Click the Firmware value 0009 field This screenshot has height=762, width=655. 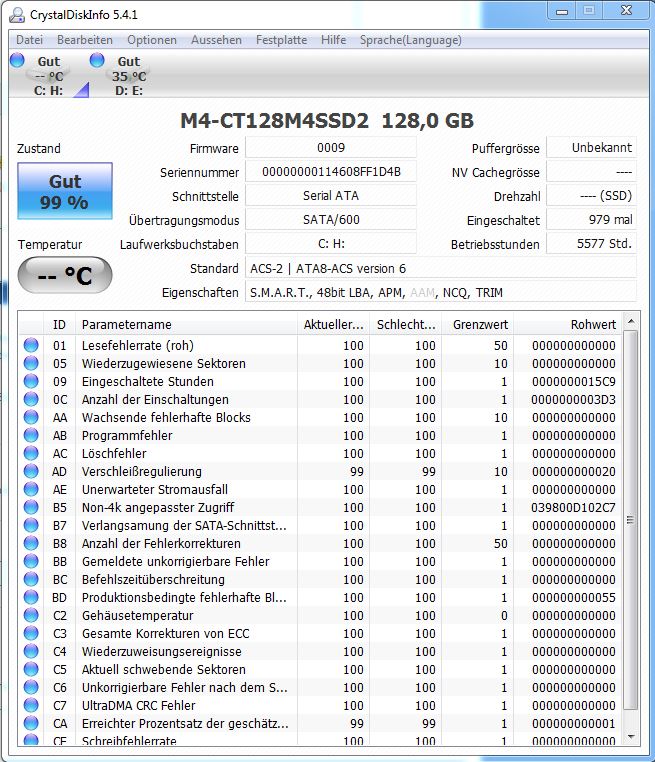[x=331, y=148]
